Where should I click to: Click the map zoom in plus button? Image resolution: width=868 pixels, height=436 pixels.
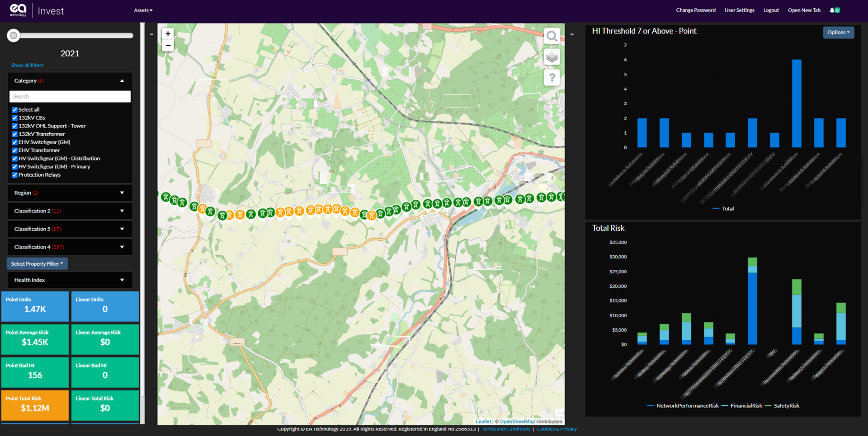(x=168, y=34)
